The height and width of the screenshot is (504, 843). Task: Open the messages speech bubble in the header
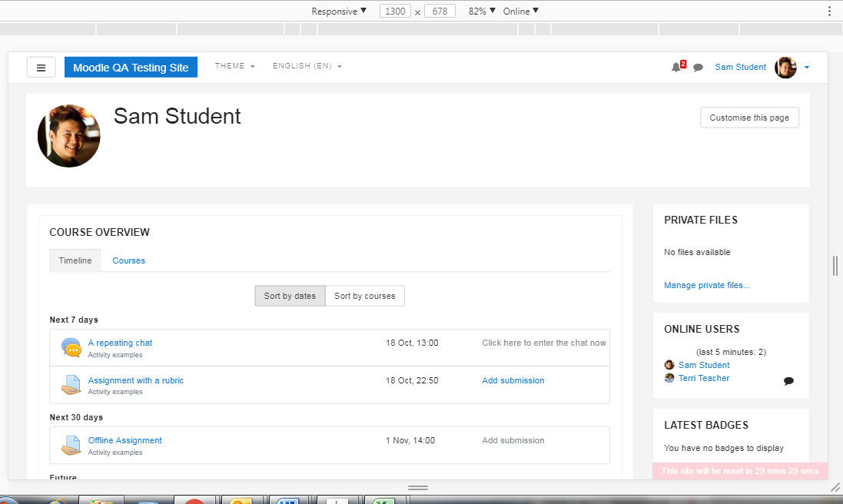698,68
